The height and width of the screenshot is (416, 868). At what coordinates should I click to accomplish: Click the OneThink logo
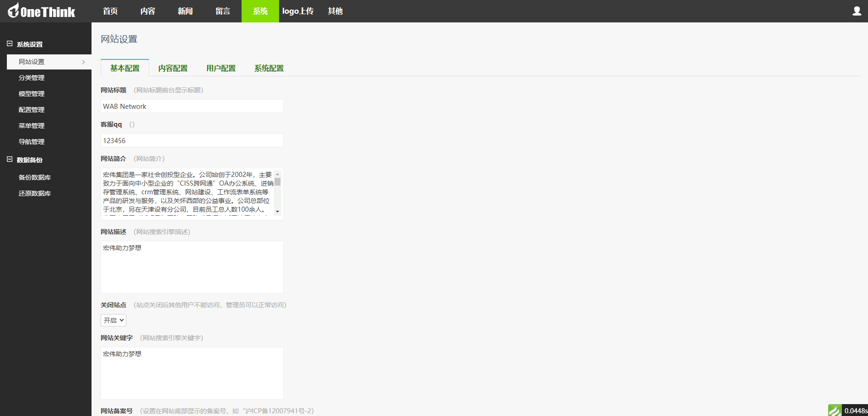click(41, 11)
